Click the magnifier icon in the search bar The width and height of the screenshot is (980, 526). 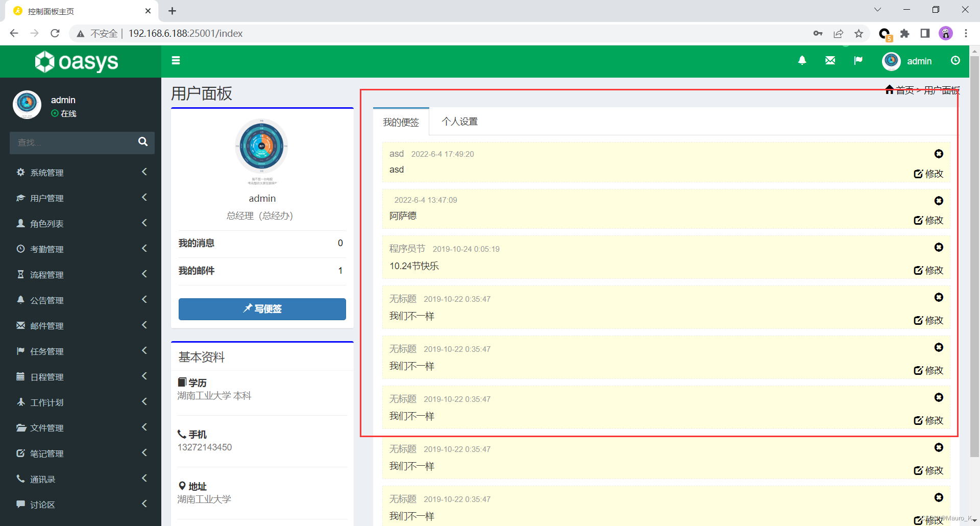pos(142,142)
